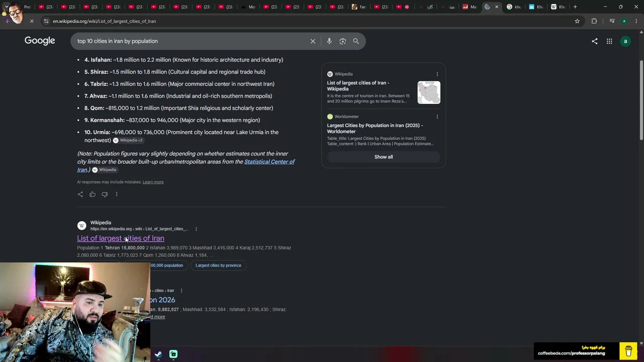
Task: Share the AI overview response
Action: coord(80,194)
